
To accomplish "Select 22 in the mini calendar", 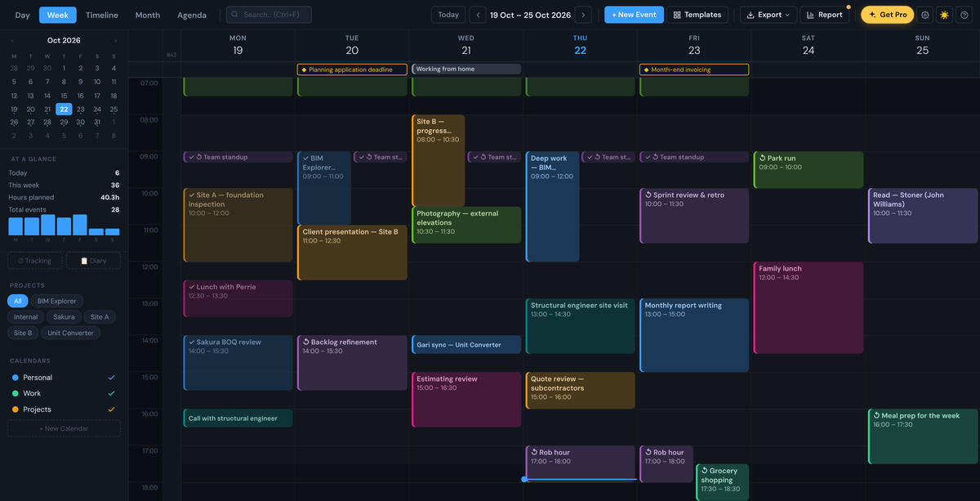I will pyautogui.click(x=64, y=109).
